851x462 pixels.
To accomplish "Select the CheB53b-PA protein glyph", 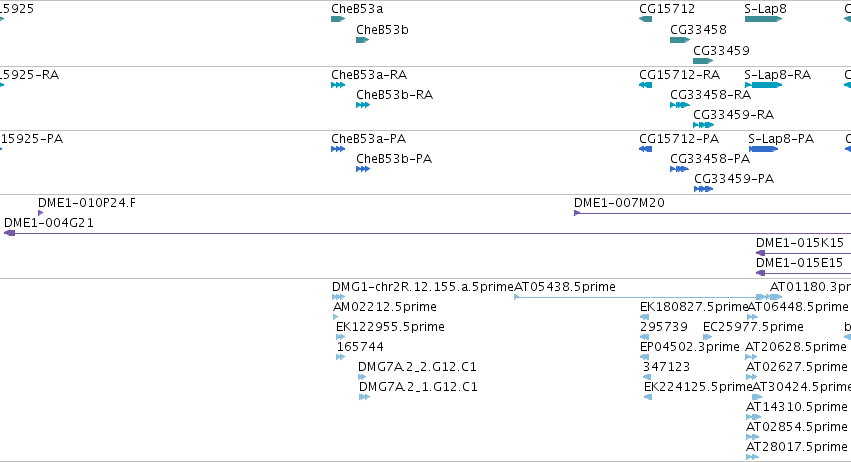I will 363,169.
